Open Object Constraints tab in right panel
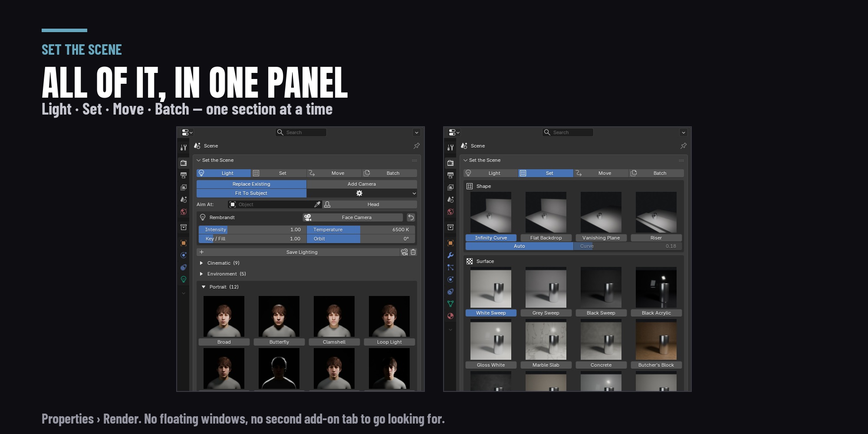 (450, 292)
